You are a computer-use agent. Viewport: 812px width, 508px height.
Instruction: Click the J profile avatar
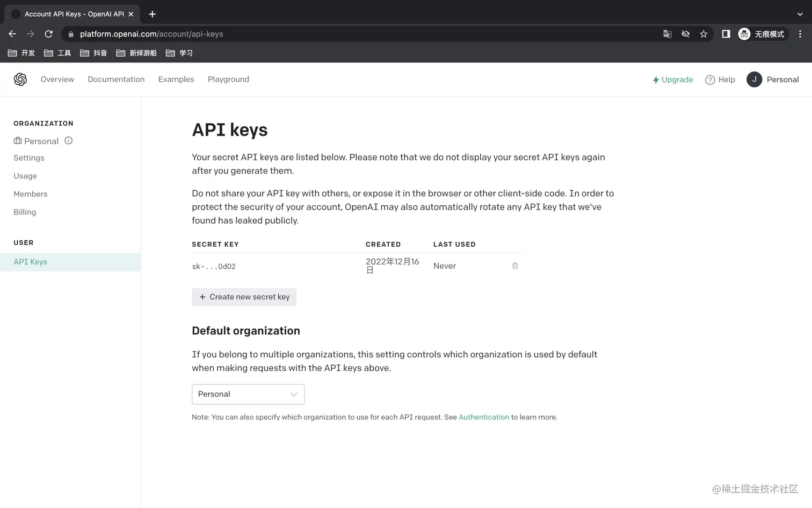tap(754, 80)
